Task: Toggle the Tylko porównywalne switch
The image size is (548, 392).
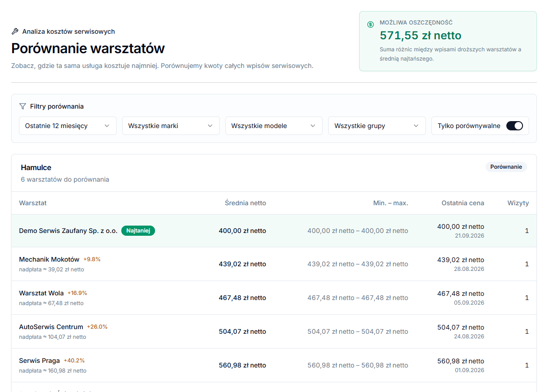Action: click(x=515, y=126)
